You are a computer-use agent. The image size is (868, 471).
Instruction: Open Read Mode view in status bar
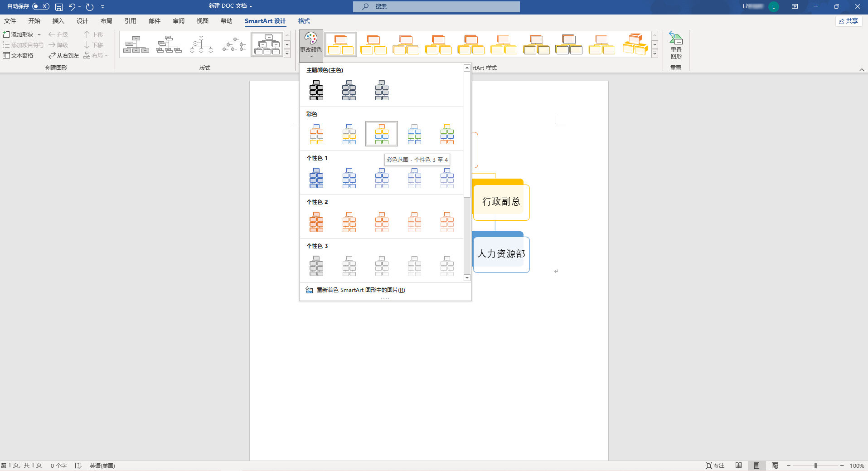[738, 466]
